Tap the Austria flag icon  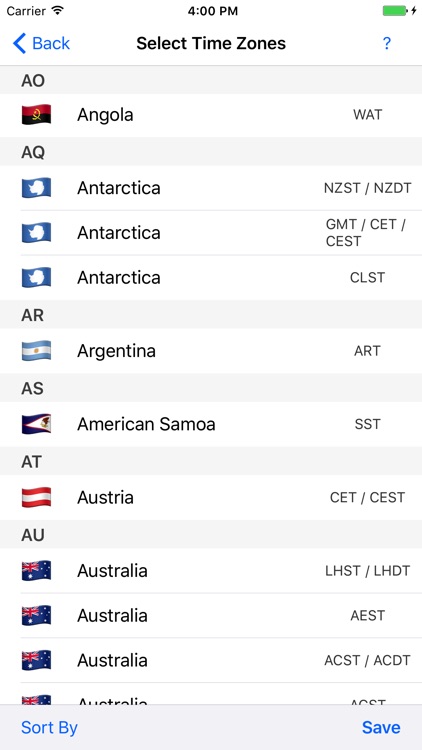[x=36, y=497]
